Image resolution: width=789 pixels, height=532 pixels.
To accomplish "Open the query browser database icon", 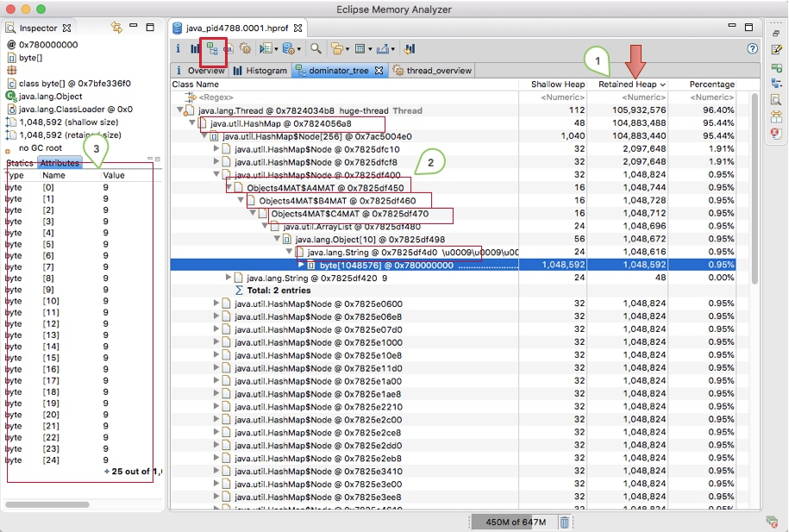I will pos(288,49).
